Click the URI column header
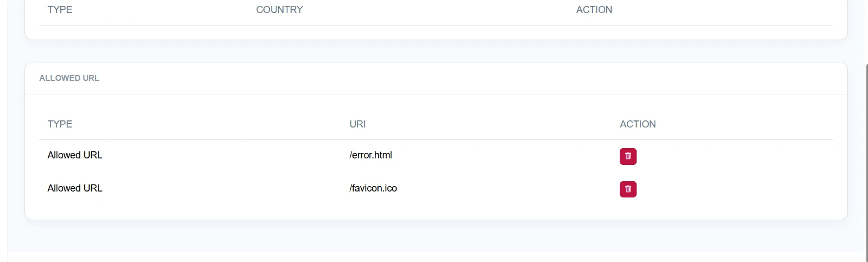Viewport: 868px width, 262px height. (x=357, y=124)
